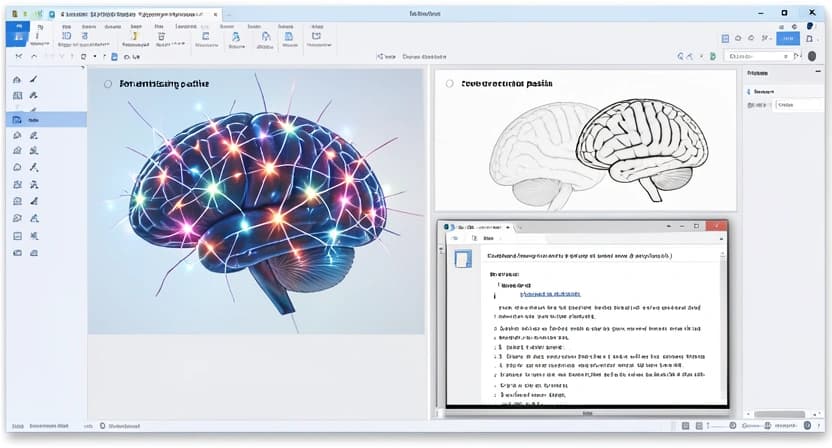Open the blue application menu button in the ribbon

pos(19,34)
